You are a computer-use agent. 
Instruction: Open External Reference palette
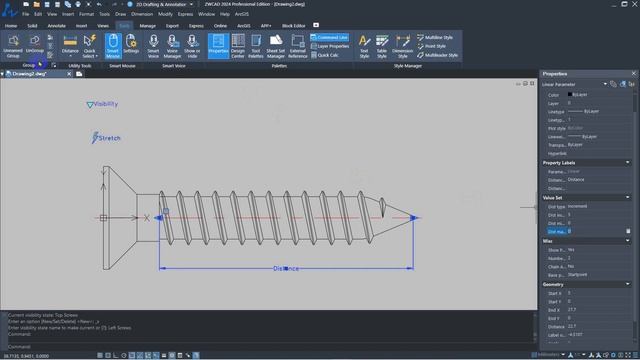298,46
